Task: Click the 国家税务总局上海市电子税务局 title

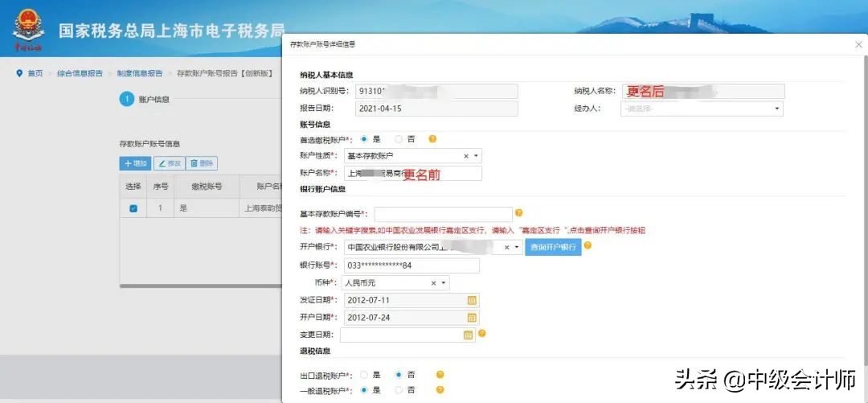Action: [172, 31]
